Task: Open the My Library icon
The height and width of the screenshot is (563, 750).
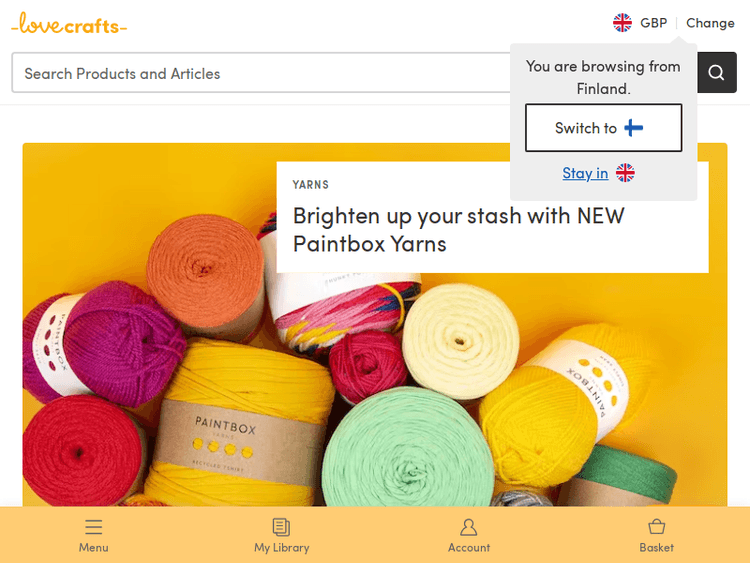Action: click(281, 527)
